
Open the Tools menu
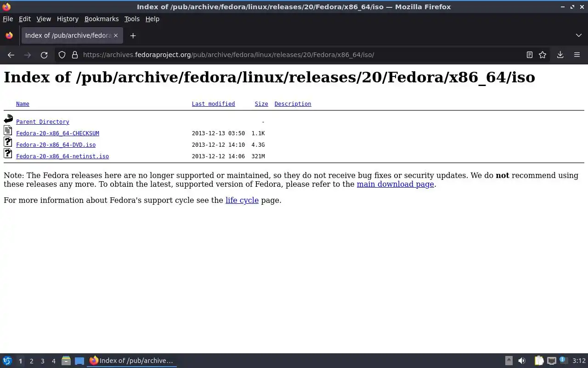tap(132, 19)
